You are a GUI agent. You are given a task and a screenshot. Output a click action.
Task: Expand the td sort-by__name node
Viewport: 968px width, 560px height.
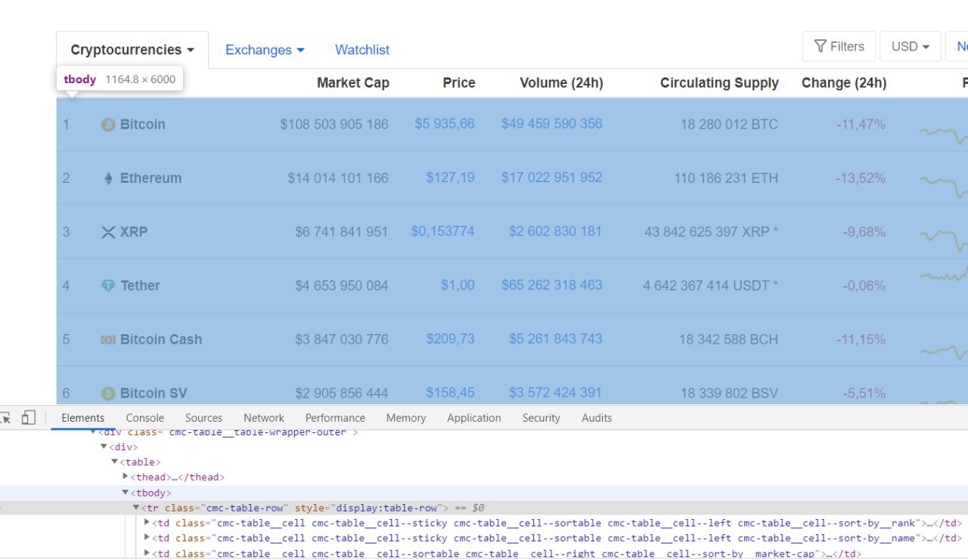147,538
